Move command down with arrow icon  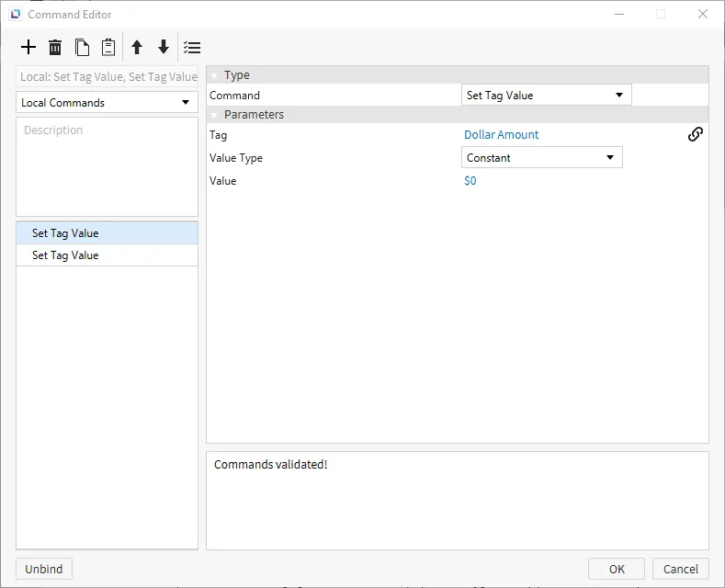pyautogui.click(x=164, y=48)
